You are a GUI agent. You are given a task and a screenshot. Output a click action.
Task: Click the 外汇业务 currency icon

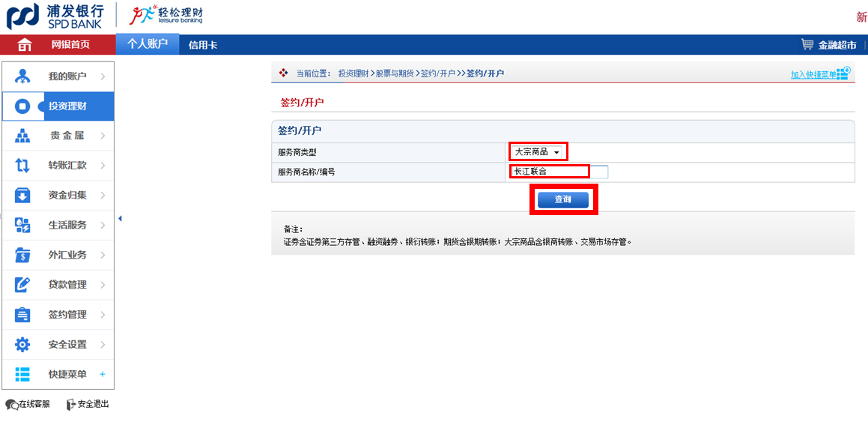pos(22,256)
